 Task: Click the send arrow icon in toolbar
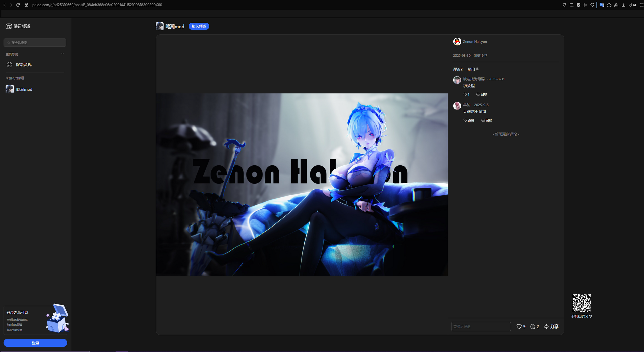point(585,5)
